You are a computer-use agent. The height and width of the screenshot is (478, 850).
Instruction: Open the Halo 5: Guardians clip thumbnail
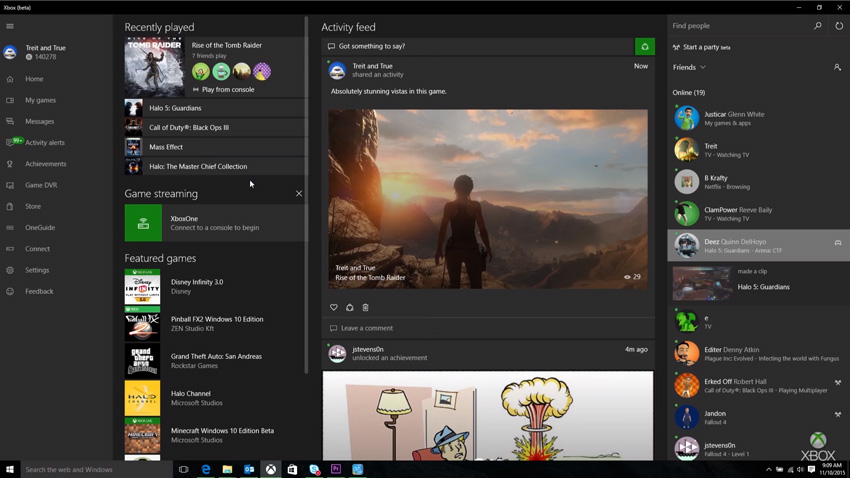click(x=703, y=283)
